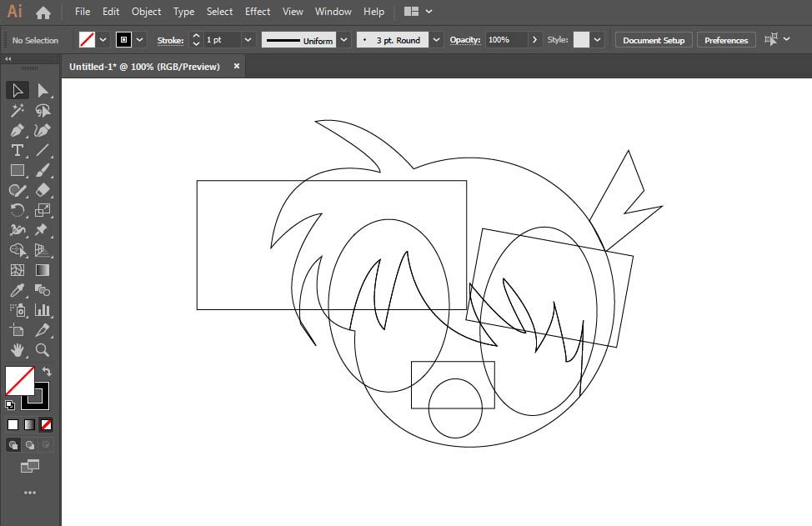Set paint mode to Gradient

click(29, 424)
